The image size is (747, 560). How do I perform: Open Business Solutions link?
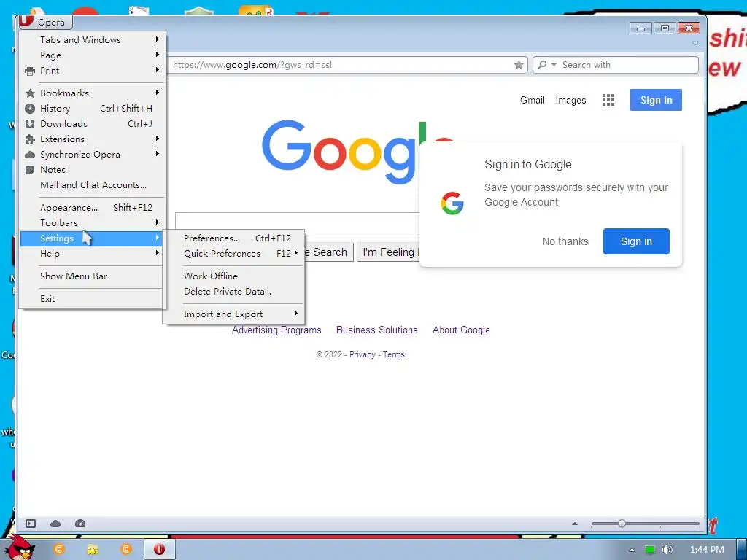377,330
